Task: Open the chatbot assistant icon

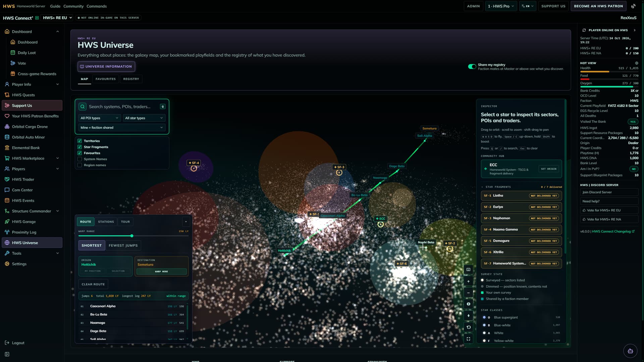Action: 630,351
